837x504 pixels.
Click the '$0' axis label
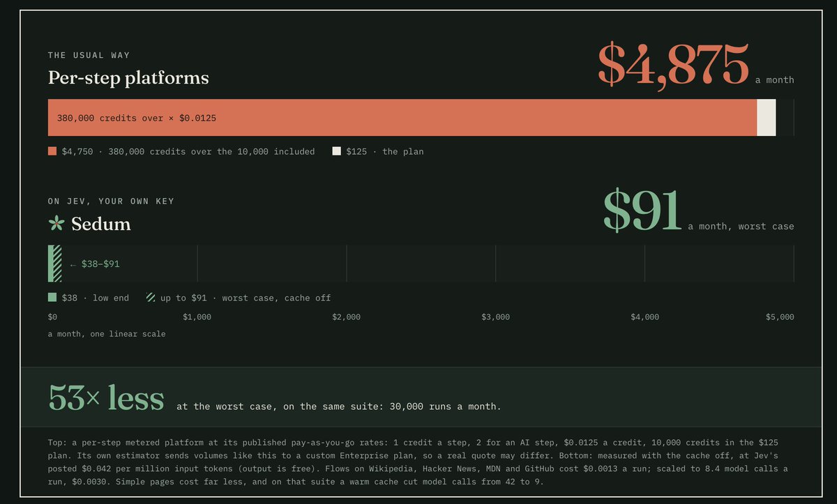pyautogui.click(x=53, y=317)
